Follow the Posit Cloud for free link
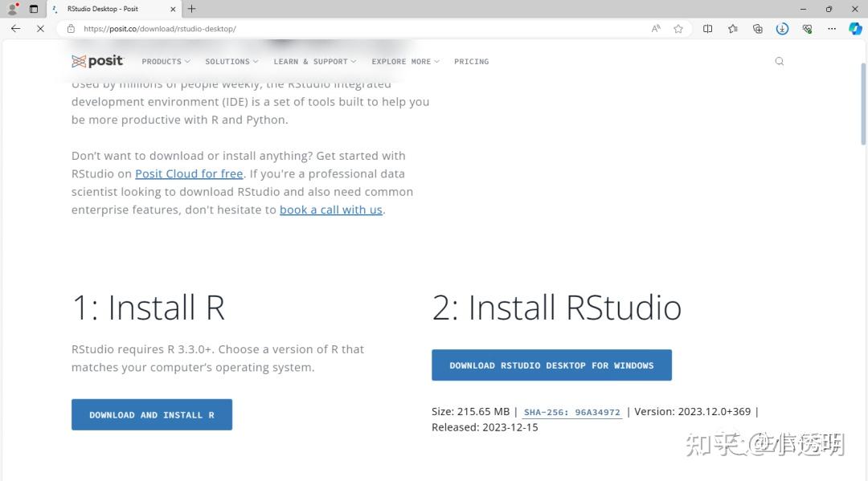 [190, 173]
